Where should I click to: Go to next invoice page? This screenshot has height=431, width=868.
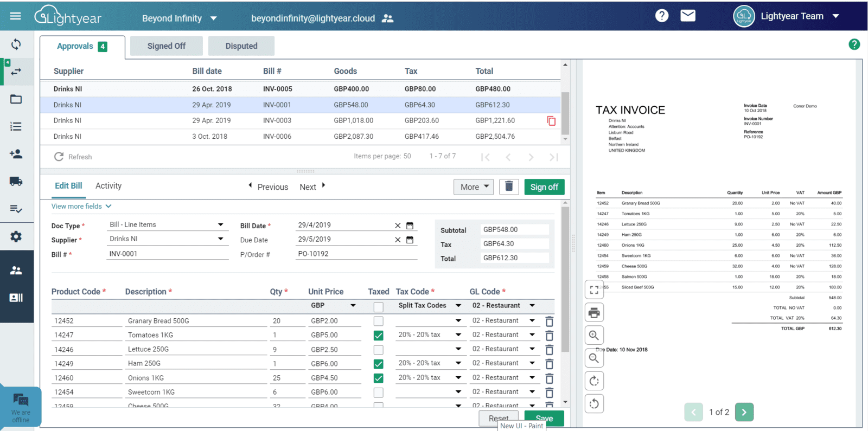tap(744, 412)
